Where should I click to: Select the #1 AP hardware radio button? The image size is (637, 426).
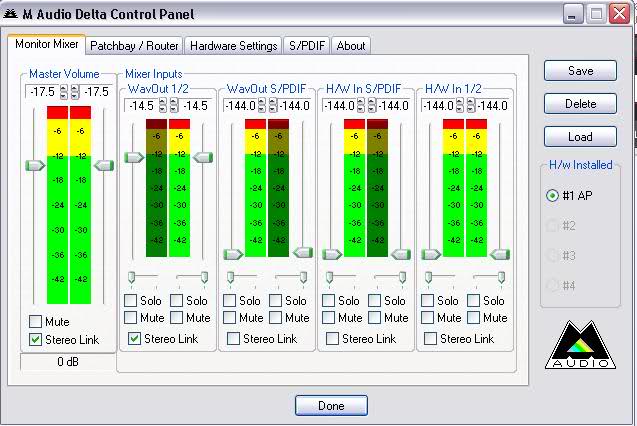pyautogui.click(x=552, y=196)
